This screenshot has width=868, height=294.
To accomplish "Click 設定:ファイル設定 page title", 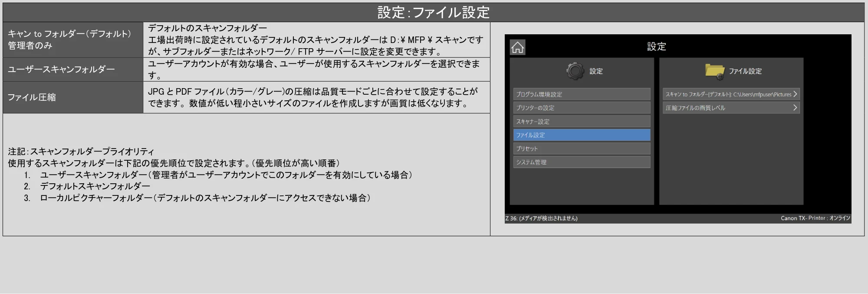I will (x=433, y=12).
